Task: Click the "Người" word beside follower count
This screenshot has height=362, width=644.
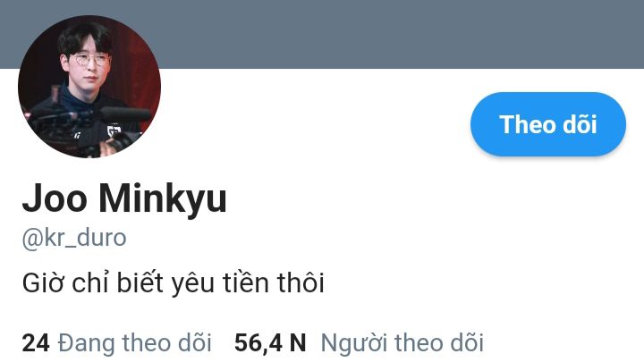Action: [354, 342]
